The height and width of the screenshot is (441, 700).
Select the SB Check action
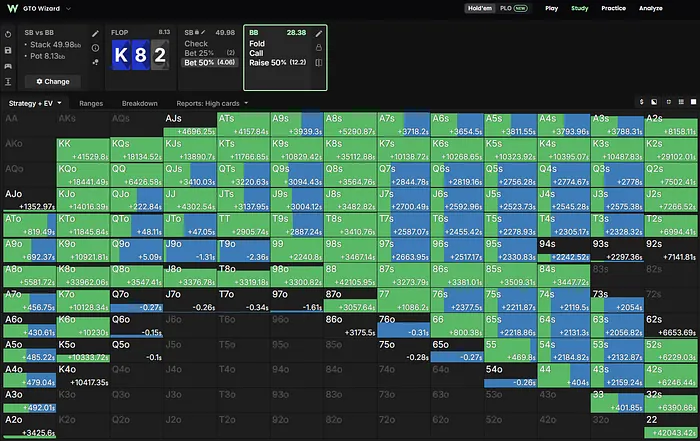(x=196, y=44)
